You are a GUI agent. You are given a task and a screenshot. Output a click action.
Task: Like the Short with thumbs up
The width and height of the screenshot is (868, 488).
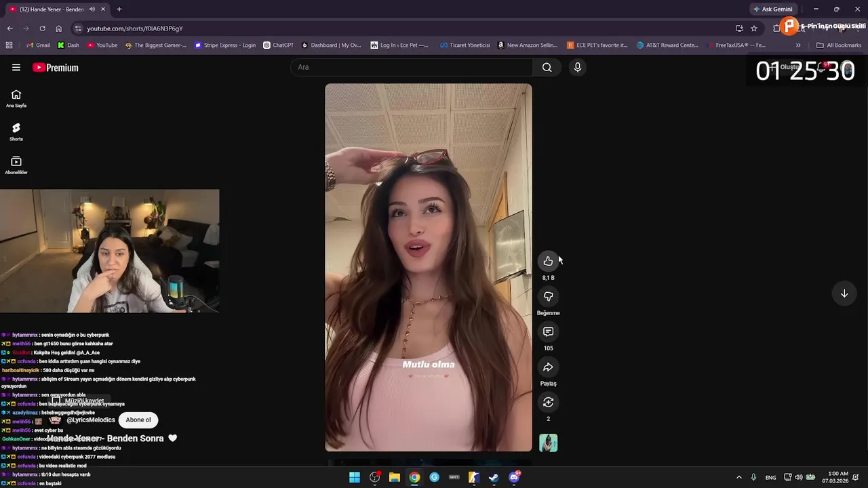click(548, 261)
